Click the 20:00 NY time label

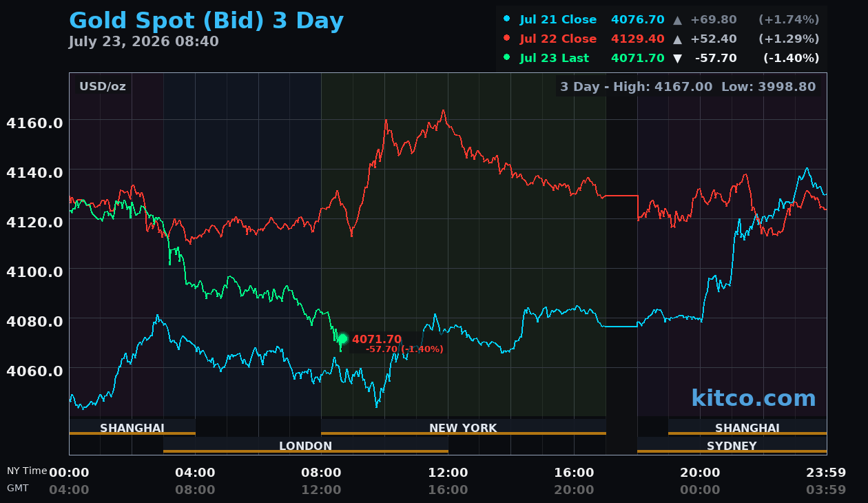coord(700,473)
